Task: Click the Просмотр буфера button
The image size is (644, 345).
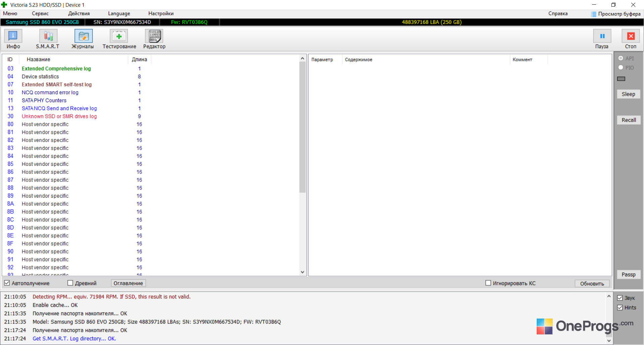Action: click(616, 14)
